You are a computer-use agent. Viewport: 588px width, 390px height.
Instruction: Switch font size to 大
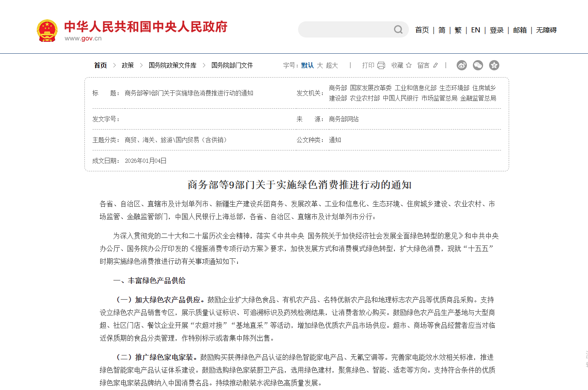click(320, 65)
